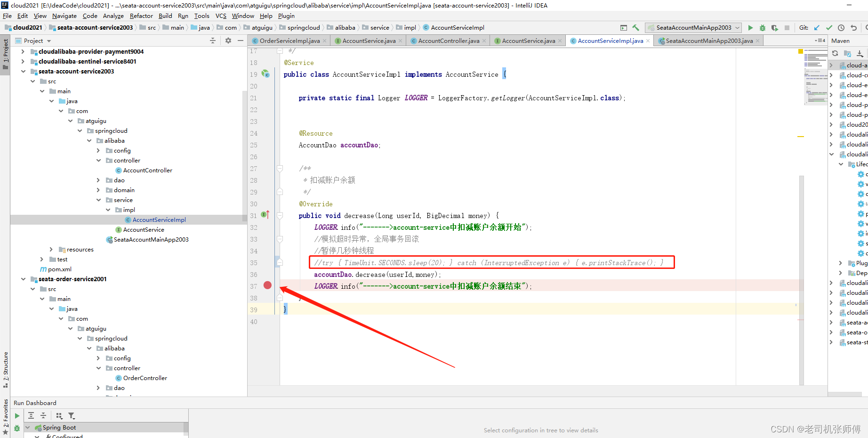Show Git history clock icon
Viewport: 868px width, 438px height.
coord(841,28)
